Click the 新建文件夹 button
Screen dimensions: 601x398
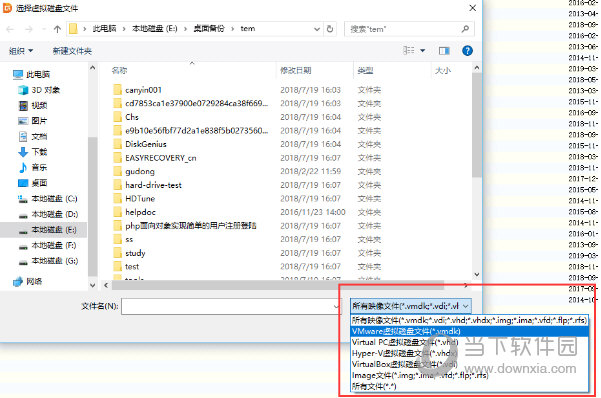72,51
